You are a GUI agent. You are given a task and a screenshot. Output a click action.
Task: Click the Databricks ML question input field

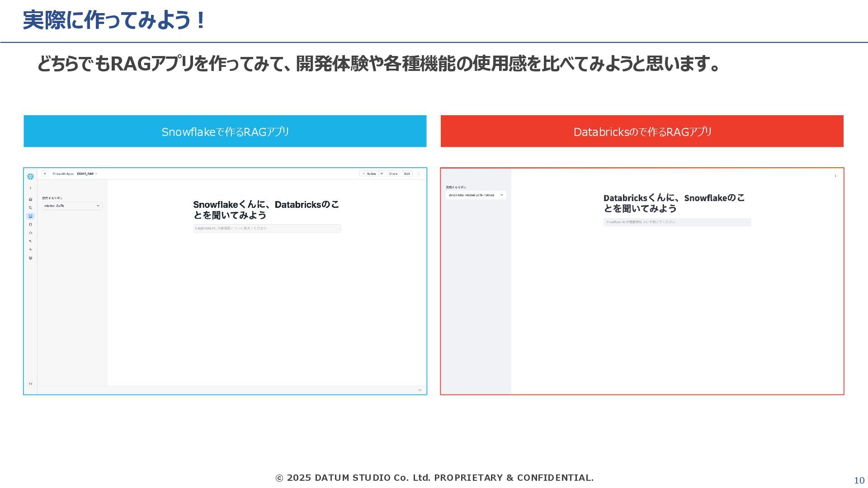click(267, 228)
